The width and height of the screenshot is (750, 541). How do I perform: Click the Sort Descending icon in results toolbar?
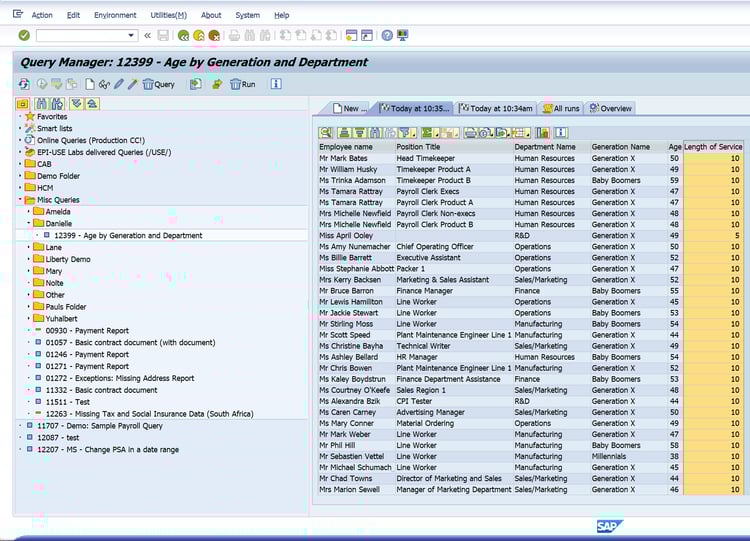pos(360,132)
